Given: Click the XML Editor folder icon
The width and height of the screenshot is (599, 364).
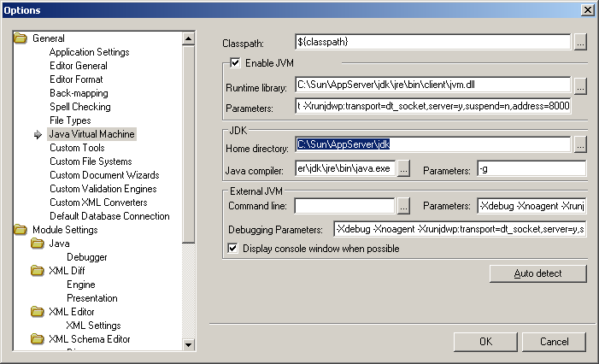Looking at the screenshot, I should tap(38, 312).
